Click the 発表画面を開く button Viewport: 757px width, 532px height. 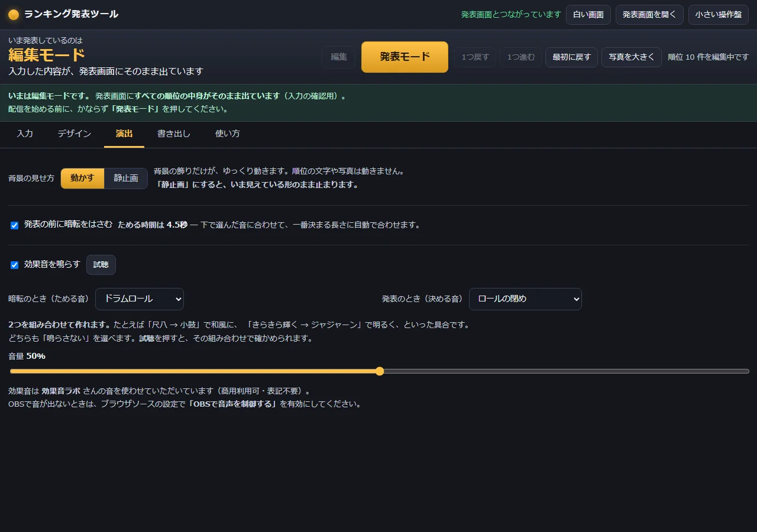[649, 15]
